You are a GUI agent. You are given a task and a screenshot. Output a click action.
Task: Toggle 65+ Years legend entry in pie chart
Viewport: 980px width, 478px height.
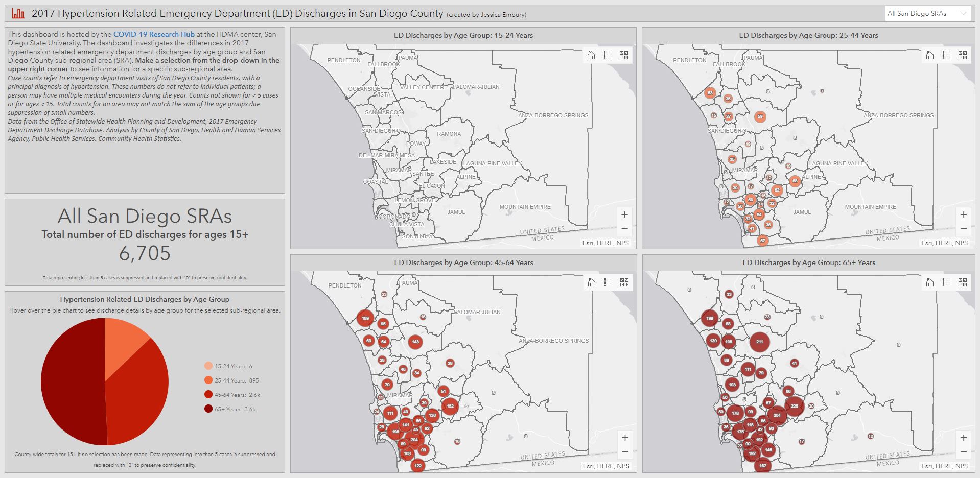click(x=229, y=409)
